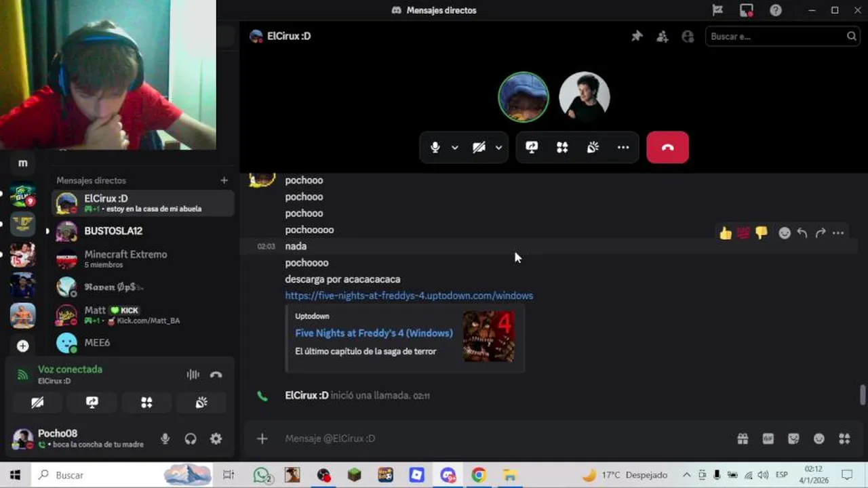
Task: Open Pocho08 user profile panel
Action: click(79, 439)
